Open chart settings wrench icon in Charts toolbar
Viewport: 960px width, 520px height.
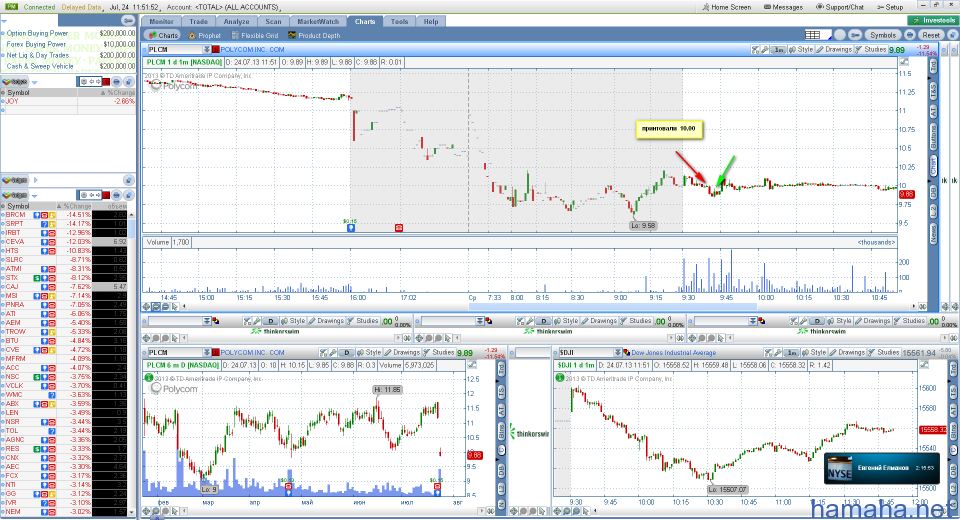tap(855, 35)
